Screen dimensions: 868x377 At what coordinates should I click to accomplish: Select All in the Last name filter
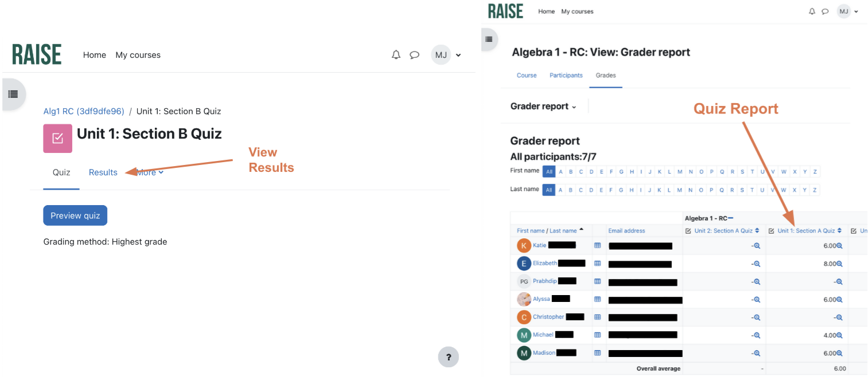click(x=548, y=190)
